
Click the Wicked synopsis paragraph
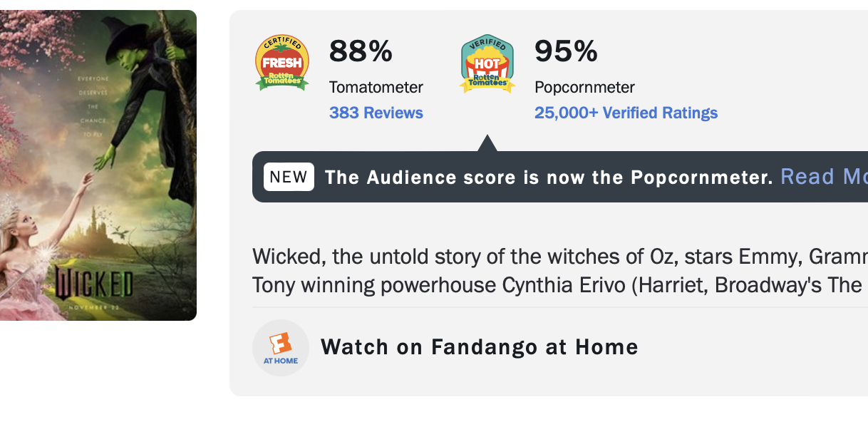click(559, 271)
